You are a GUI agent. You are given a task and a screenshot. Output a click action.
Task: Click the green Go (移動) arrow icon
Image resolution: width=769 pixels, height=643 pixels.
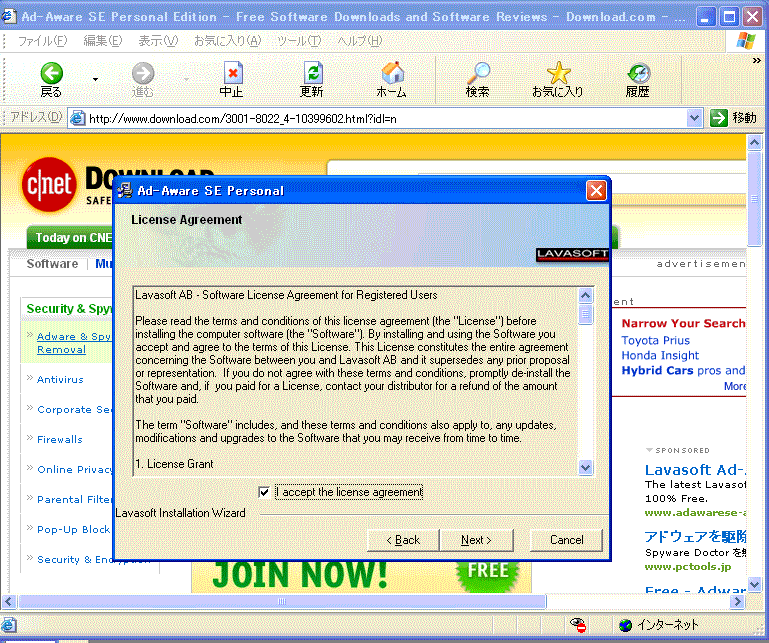pos(718,118)
